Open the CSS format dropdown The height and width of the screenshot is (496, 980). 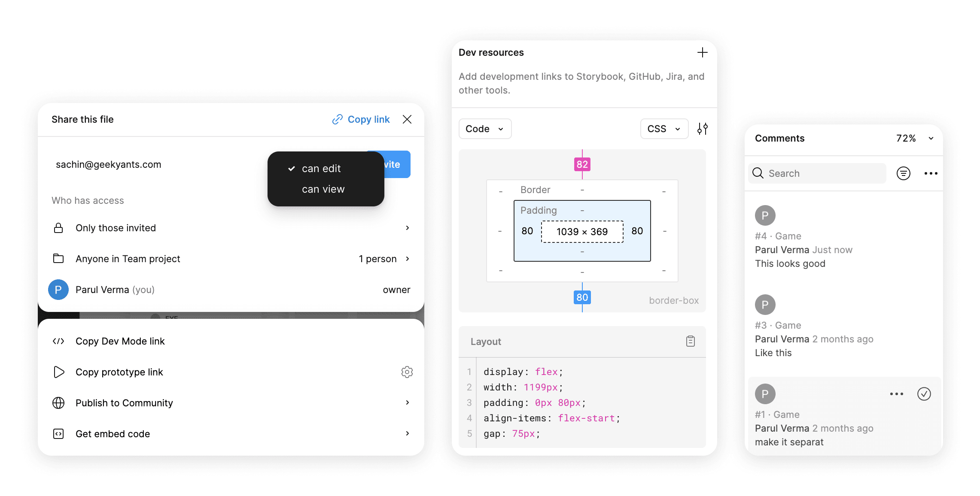point(662,128)
